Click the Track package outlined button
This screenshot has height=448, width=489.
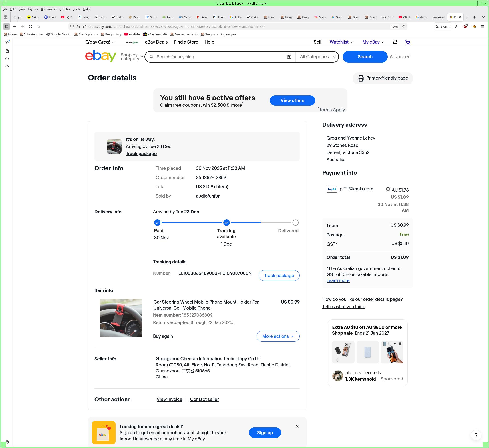coord(279,276)
